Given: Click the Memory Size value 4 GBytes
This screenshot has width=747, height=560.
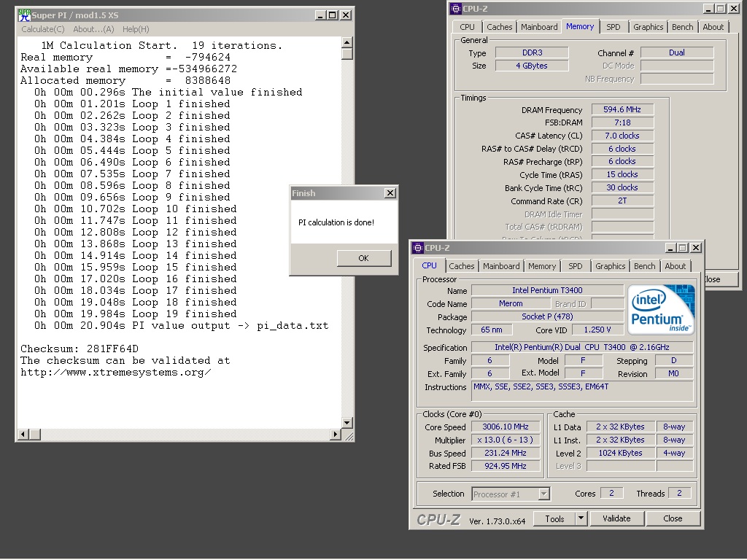Looking at the screenshot, I should [532, 66].
